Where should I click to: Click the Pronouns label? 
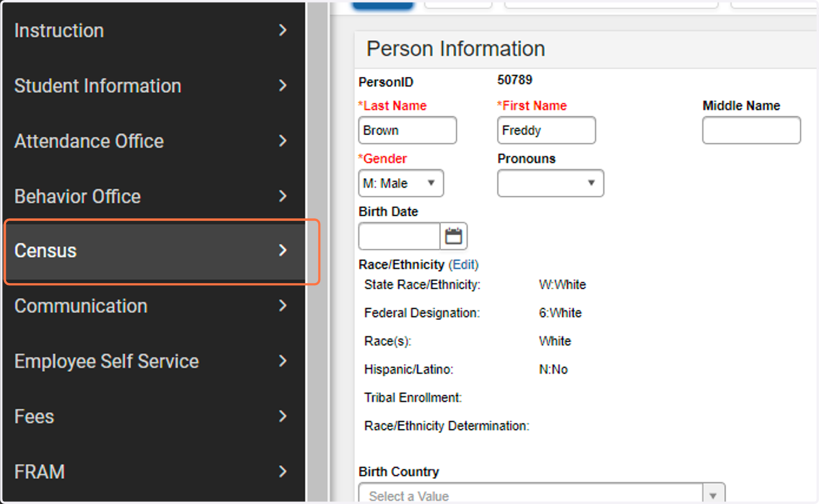tap(526, 158)
